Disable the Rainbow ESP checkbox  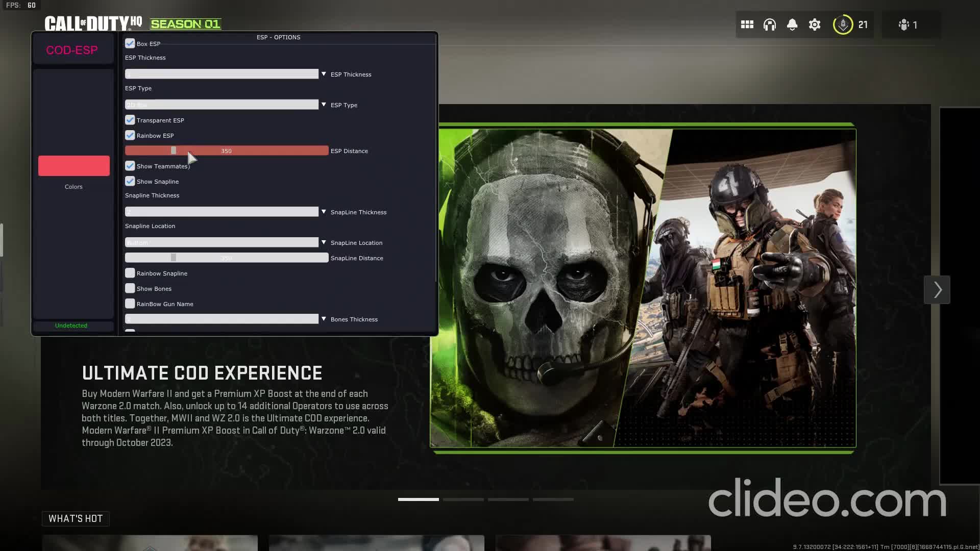[130, 135]
